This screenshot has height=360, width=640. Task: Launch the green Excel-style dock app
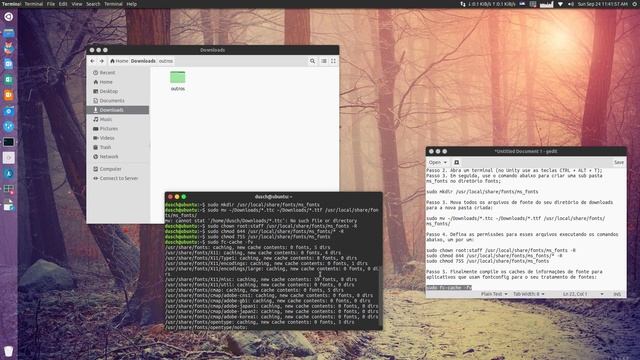[x=8, y=80]
